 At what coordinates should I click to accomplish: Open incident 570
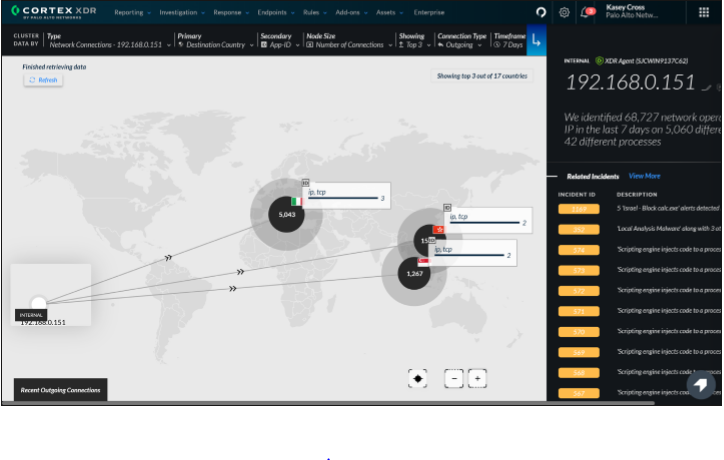(x=579, y=332)
